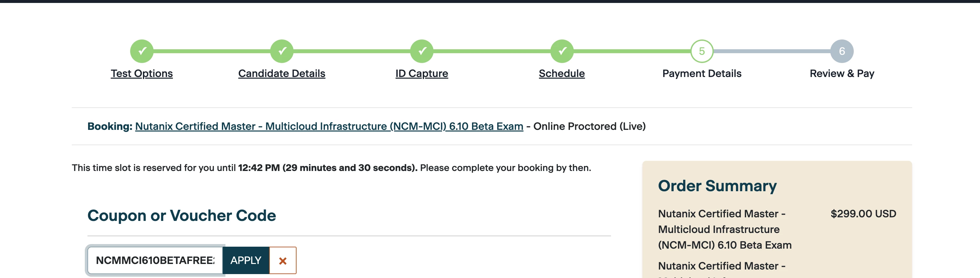The image size is (980, 278).
Task: Go back to Candidate Details link
Action: [x=282, y=73]
